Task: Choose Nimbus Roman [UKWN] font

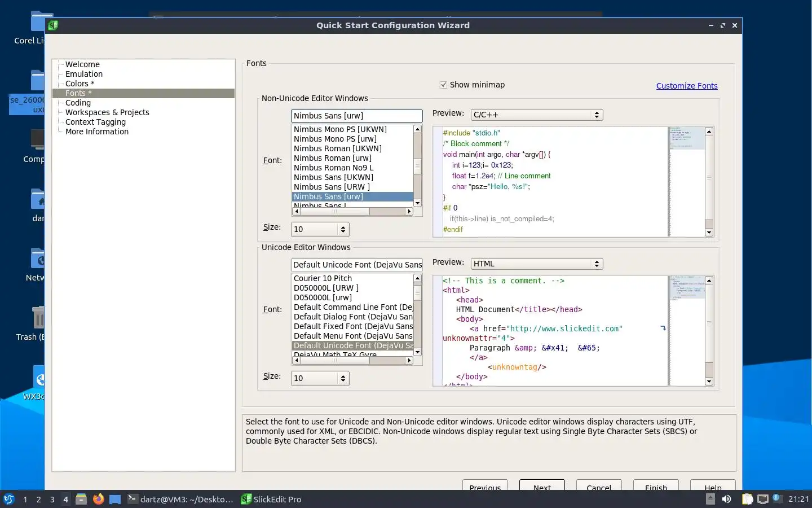Action: point(352,148)
